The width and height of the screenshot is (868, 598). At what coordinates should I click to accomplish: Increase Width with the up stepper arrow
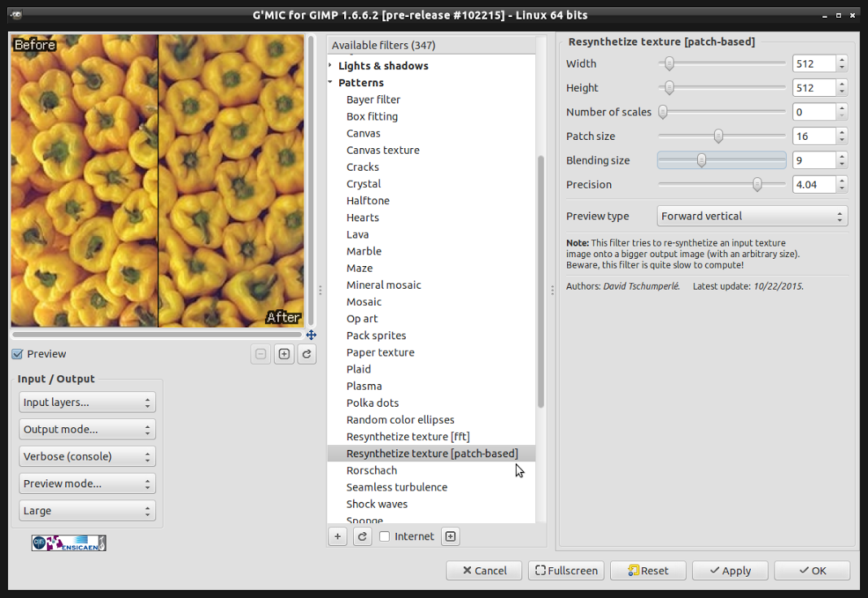[x=841, y=59]
